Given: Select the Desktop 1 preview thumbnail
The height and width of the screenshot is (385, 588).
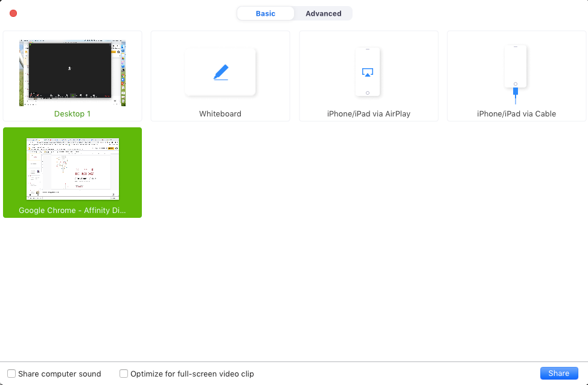Looking at the screenshot, I should tap(72, 71).
